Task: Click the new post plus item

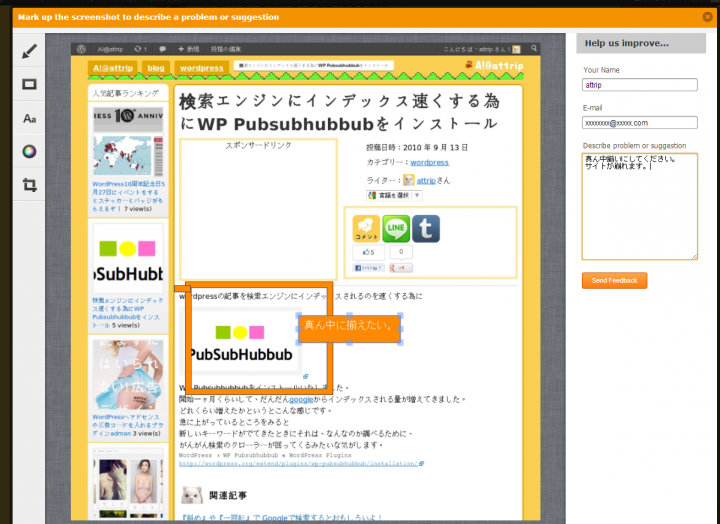Action: [189, 49]
